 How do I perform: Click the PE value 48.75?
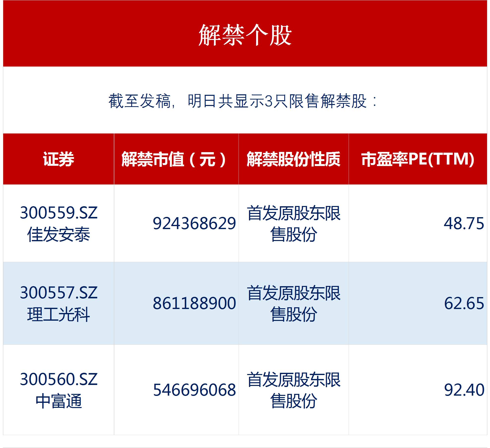point(464,223)
